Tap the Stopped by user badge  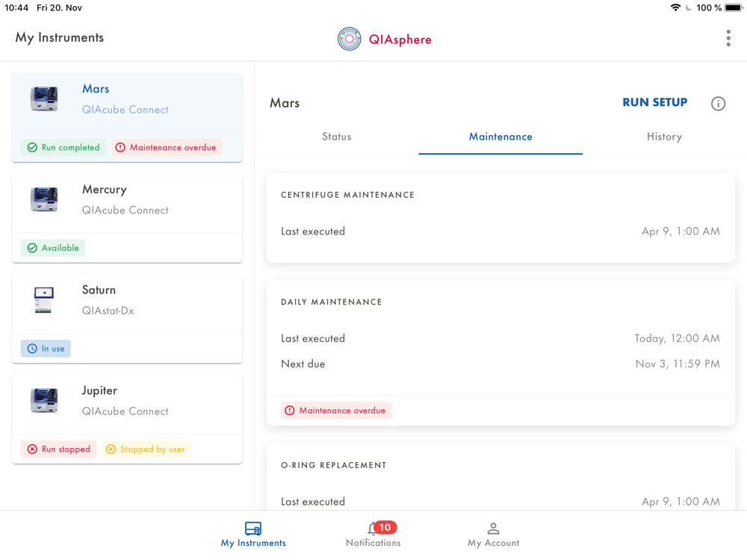146,449
